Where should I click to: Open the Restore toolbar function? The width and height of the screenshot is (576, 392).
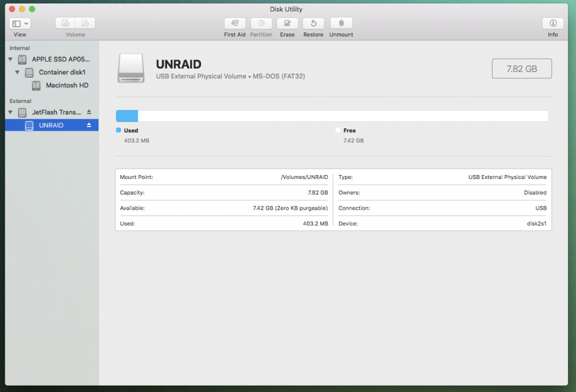pyautogui.click(x=313, y=23)
